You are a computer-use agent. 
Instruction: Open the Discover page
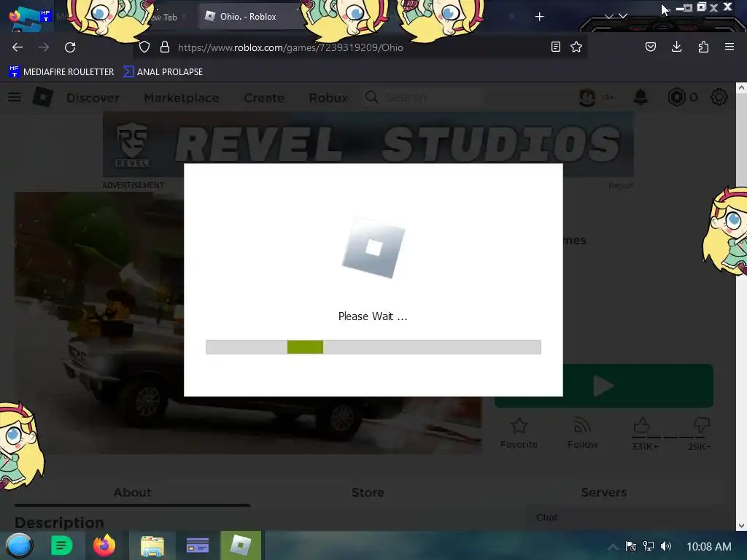point(93,98)
